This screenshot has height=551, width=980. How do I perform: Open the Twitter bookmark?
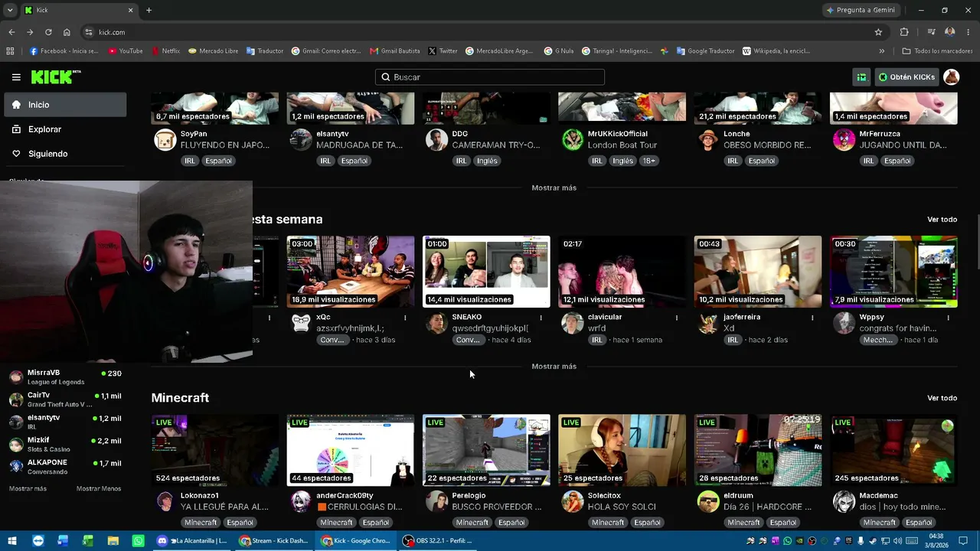[x=443, y=51]
